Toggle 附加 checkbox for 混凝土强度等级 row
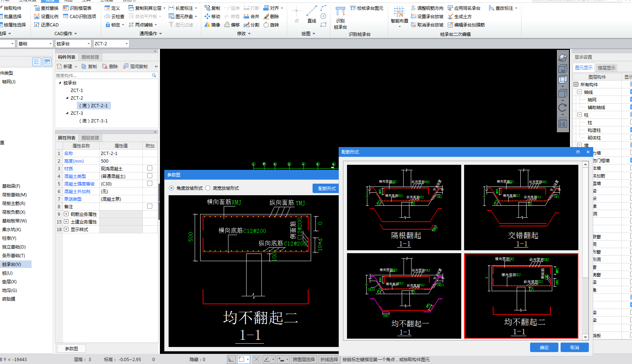 coord(150,183)
